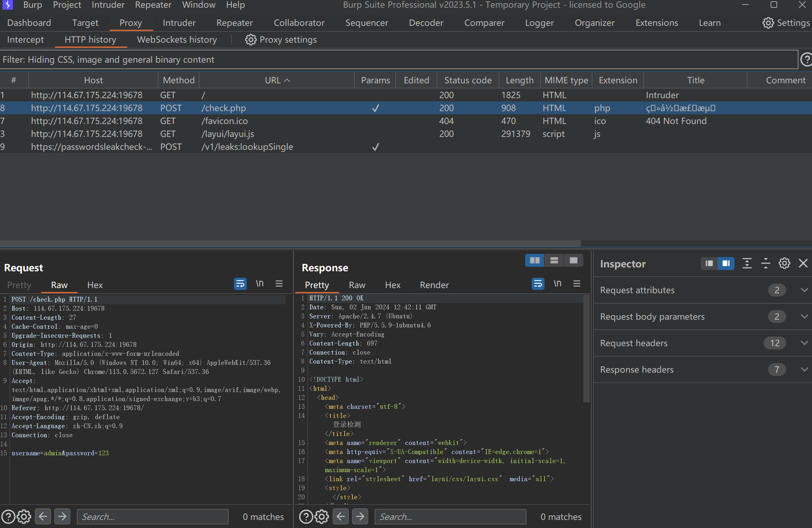This screenshot has width=812, height=528.
Task: Switch to combined tabbed layout icon
Action: (574, 261)
